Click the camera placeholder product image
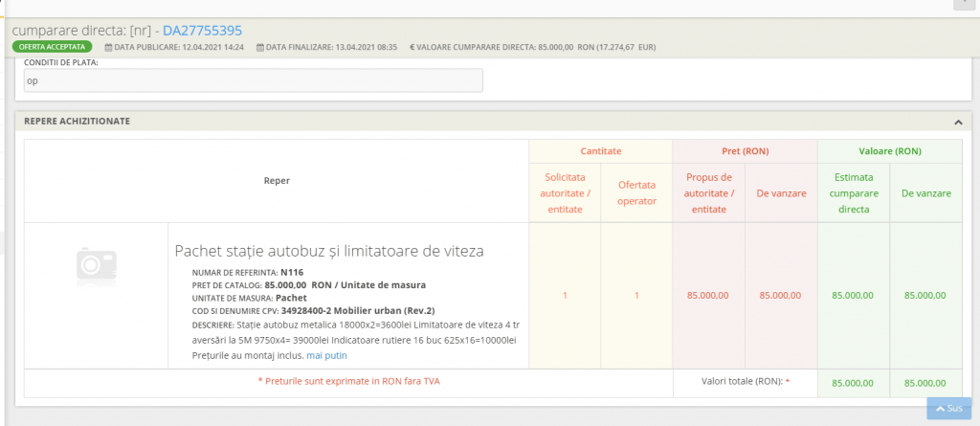Image resolution: width=980 pixels, height=426 pixels. tap(96, 261)
